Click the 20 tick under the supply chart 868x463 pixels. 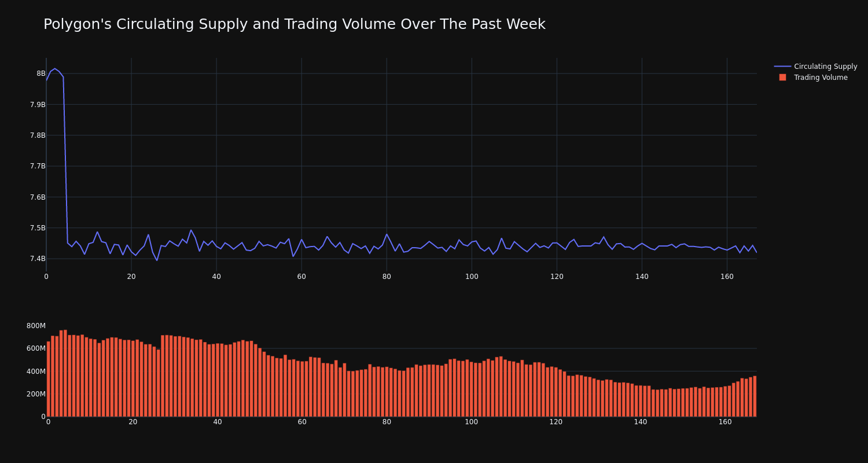131,277
